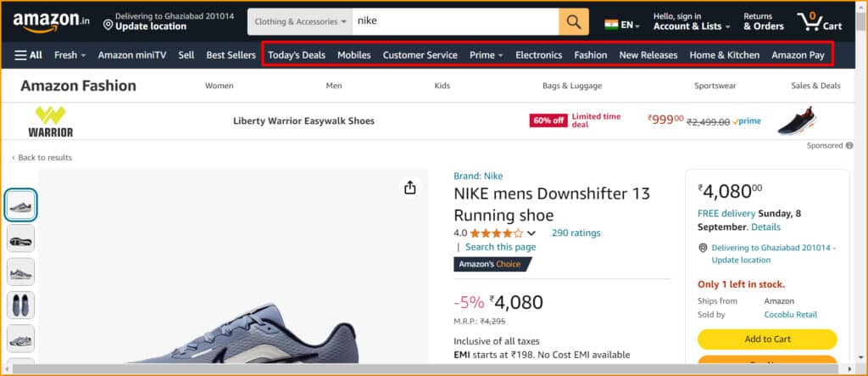Select the shoe sole thumbnail
This screenshot has height=376, width=868.
point(21,239)
